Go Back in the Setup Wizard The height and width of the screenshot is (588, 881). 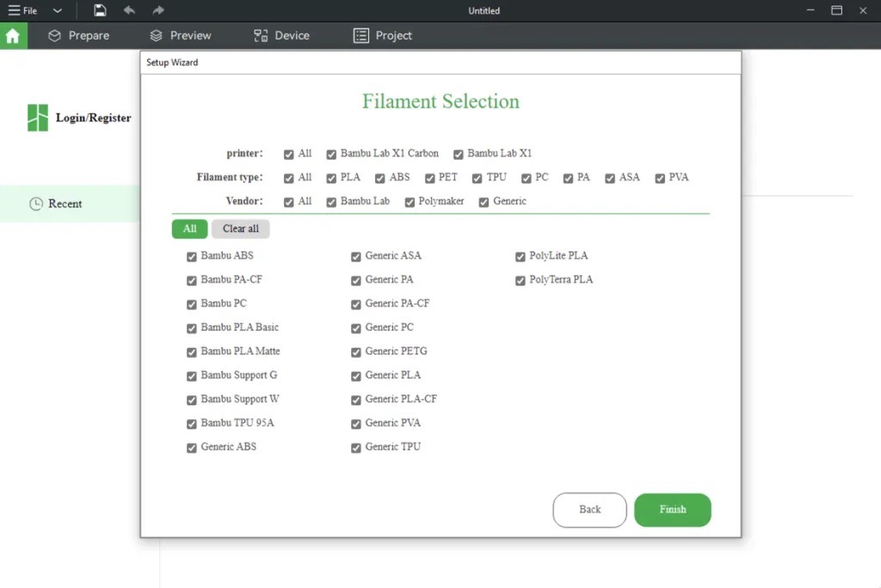(x=589, y=510)
